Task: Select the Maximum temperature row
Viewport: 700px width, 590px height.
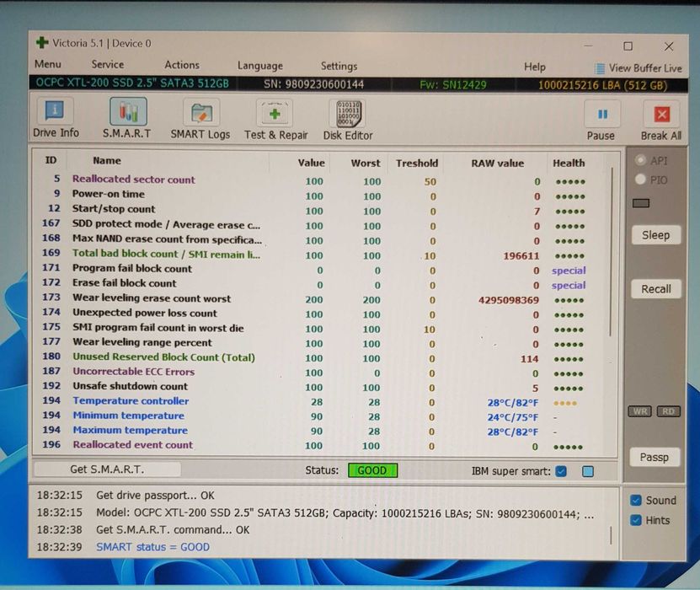Action: pyautogui.click(x=319, y=431)
